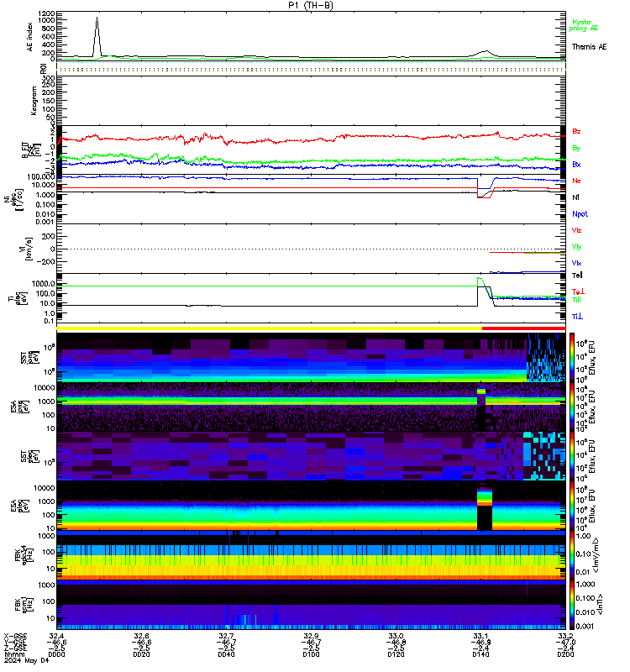
Task: Click the "0040" time tick label
Action: [x=226, y=654]
